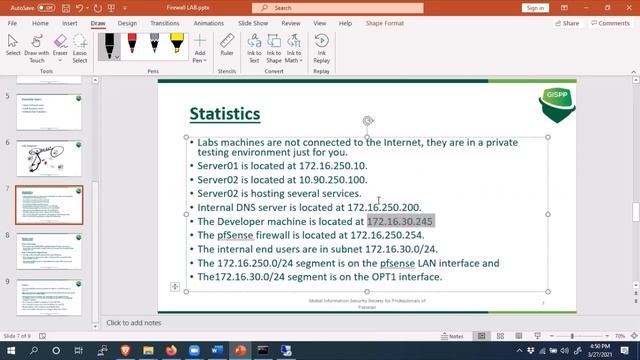Select the yellow highlighter

pyautogui.click(x=177, y=44)
